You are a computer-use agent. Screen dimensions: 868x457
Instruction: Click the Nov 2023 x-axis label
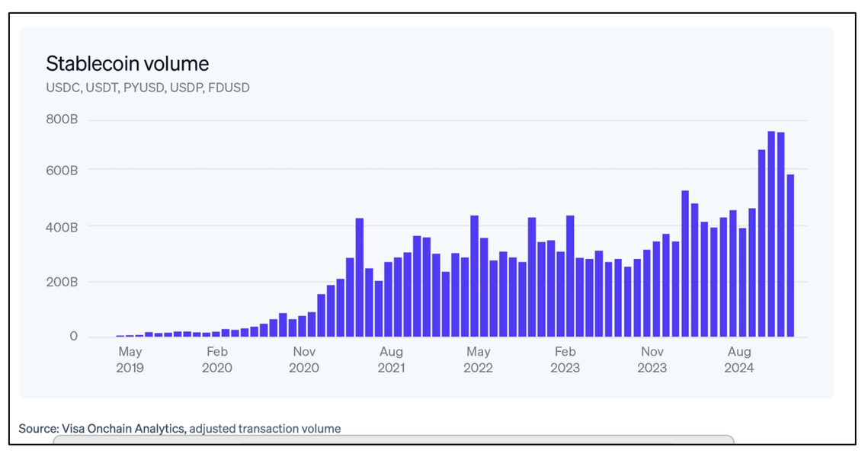click(652, 360)
